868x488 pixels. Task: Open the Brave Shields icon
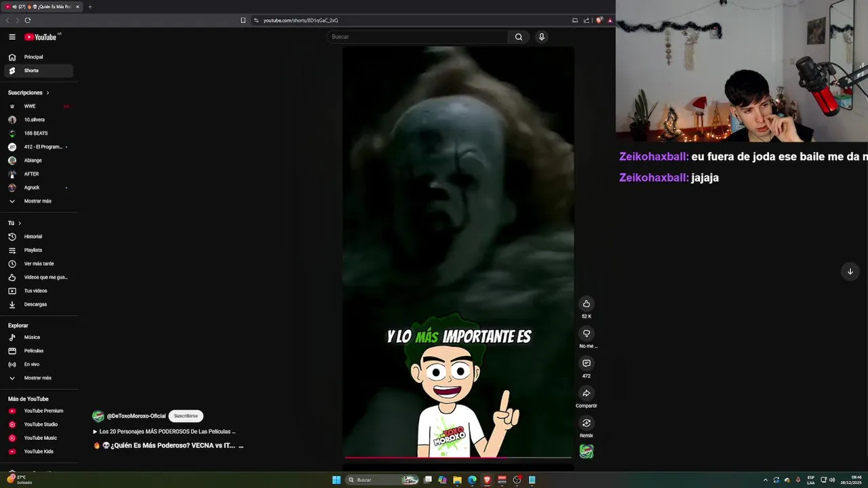(x=599, y=20)
